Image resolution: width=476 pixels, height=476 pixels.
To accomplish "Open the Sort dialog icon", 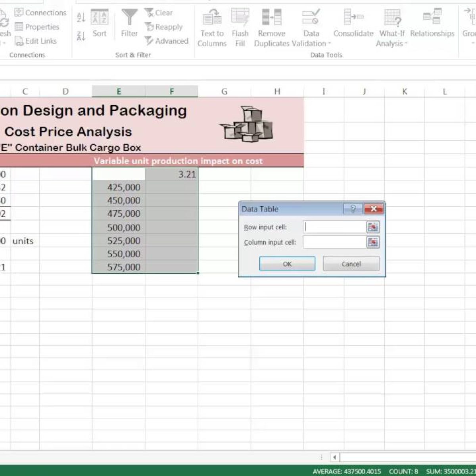I will pos(100,23).
